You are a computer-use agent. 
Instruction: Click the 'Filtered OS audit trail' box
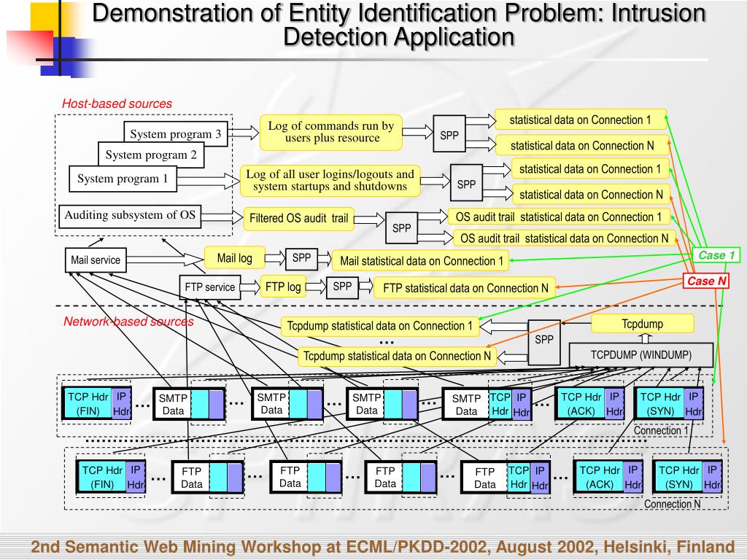tap(298, 219)
